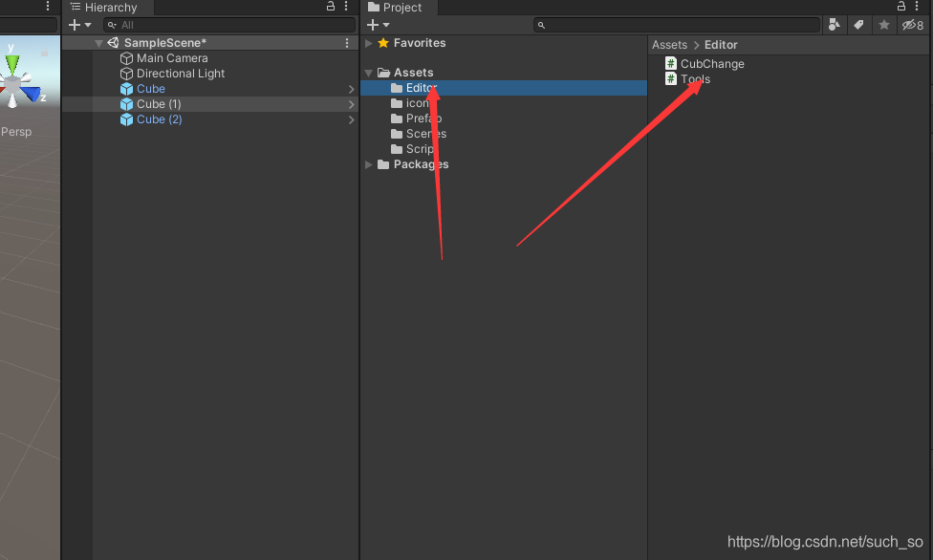Viewport: 933px width, 560px height.
Task: Focus the Project search field
Action: click(x=677, y=25)
